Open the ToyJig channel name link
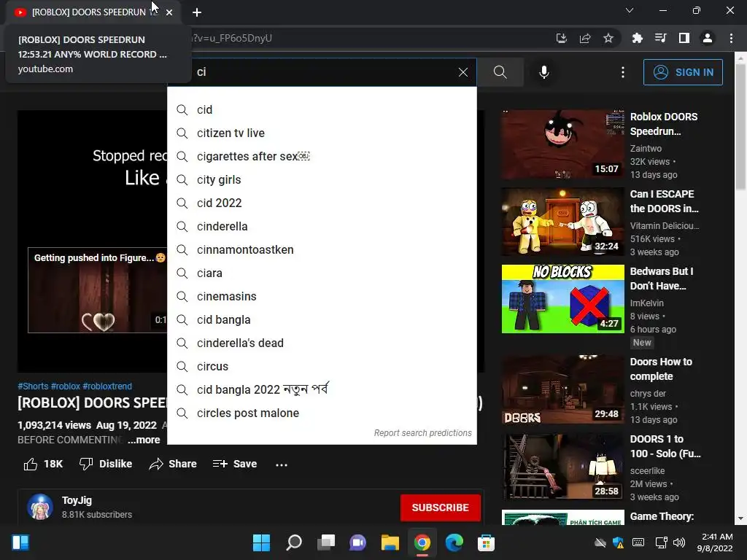The height and width of the screenshot is (560, 747). [77, 500]
